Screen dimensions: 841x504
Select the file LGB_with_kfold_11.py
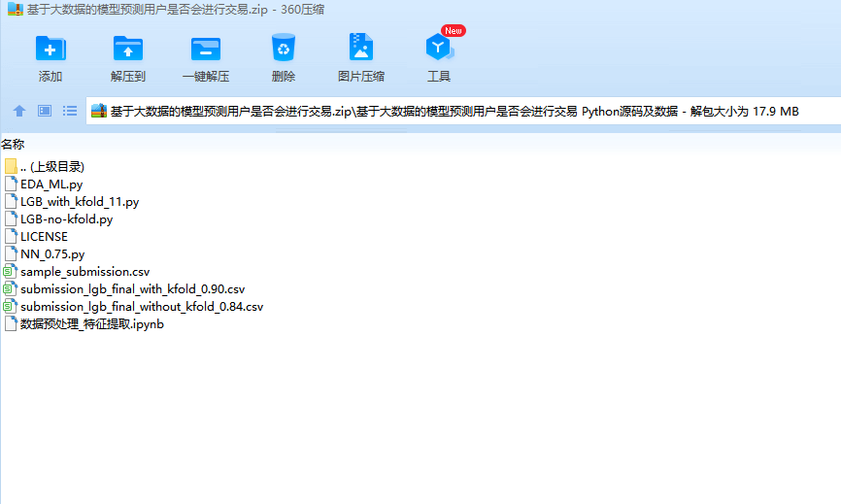click(72, 202)
